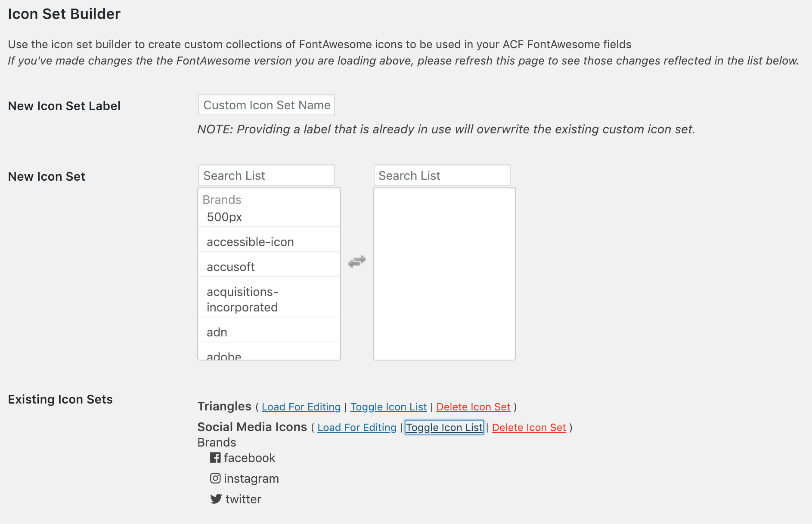This screenshot has width=812, height=524.
Task: Click the Brands group header in the list
Action: [222, 200]
